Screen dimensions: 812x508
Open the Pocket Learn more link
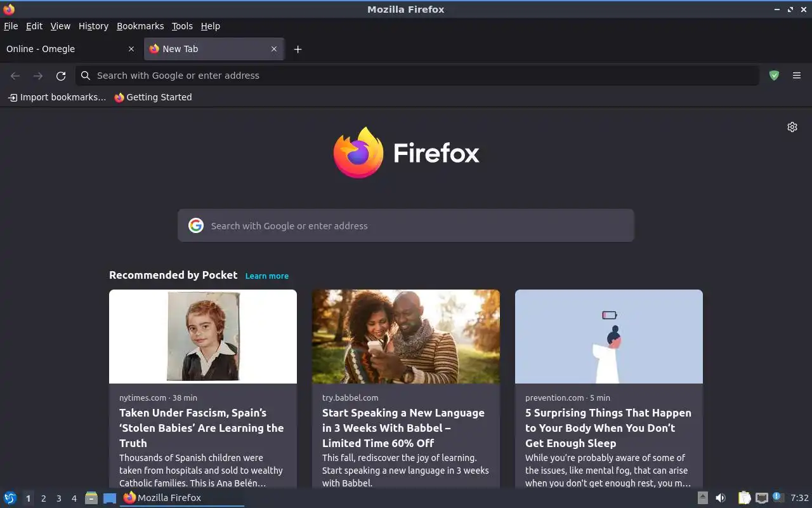point(267,276)
